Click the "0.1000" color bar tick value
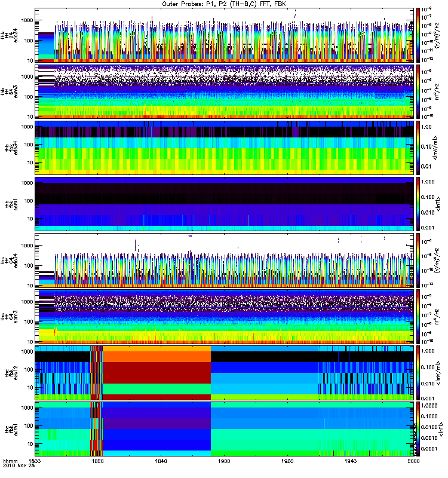The height and width of the screenshot is (478, 448). point(429,416)
